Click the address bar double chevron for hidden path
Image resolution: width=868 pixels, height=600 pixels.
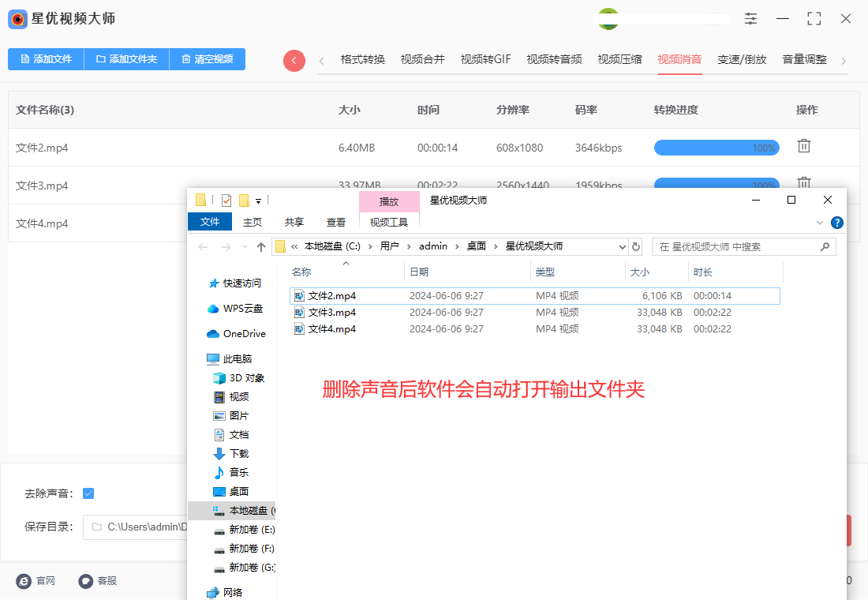[x=294, y=247]
